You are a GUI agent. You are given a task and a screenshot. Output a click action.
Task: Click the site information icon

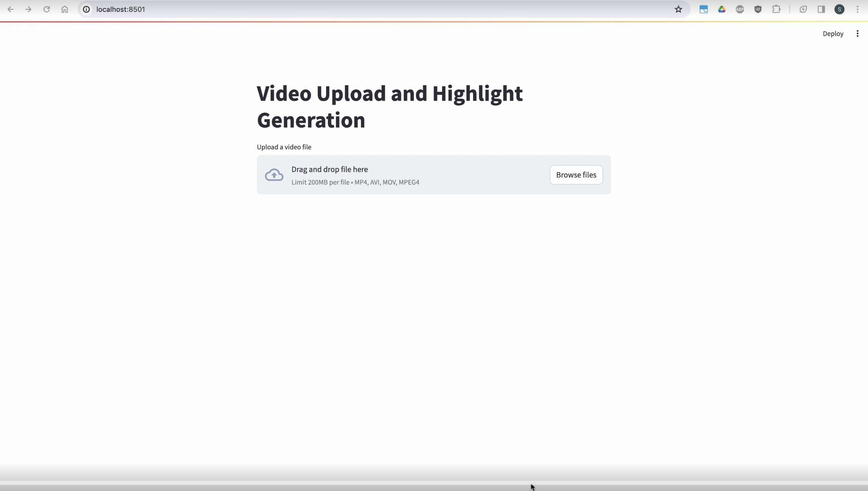tap(86, 10)
